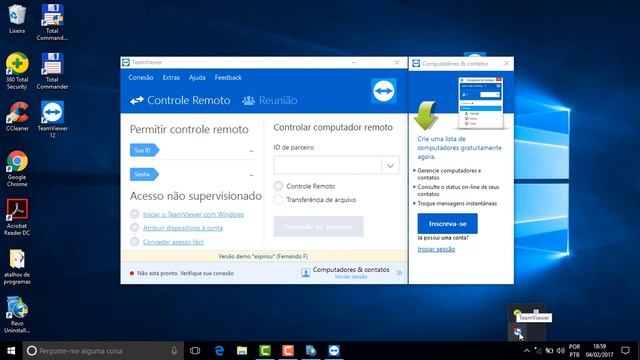Click the volume icon in the system tray
Screen dimensions: 640x360
561,351
